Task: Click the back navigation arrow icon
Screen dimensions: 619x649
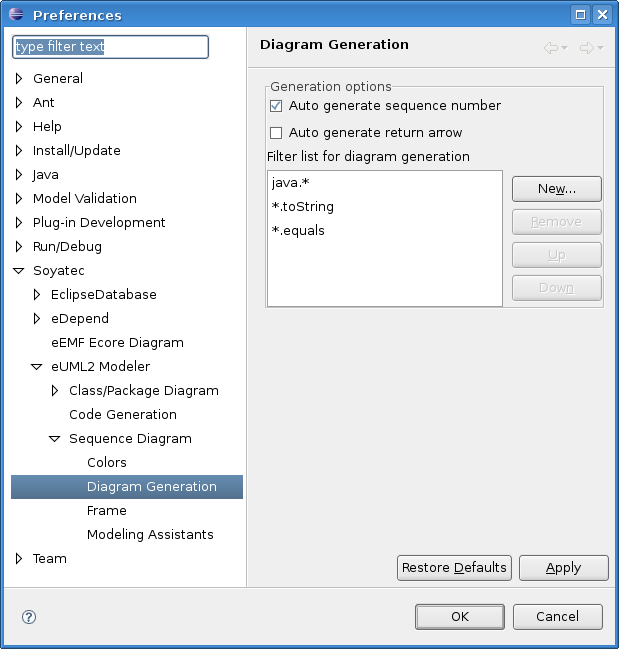Action: tap(551, 47)
